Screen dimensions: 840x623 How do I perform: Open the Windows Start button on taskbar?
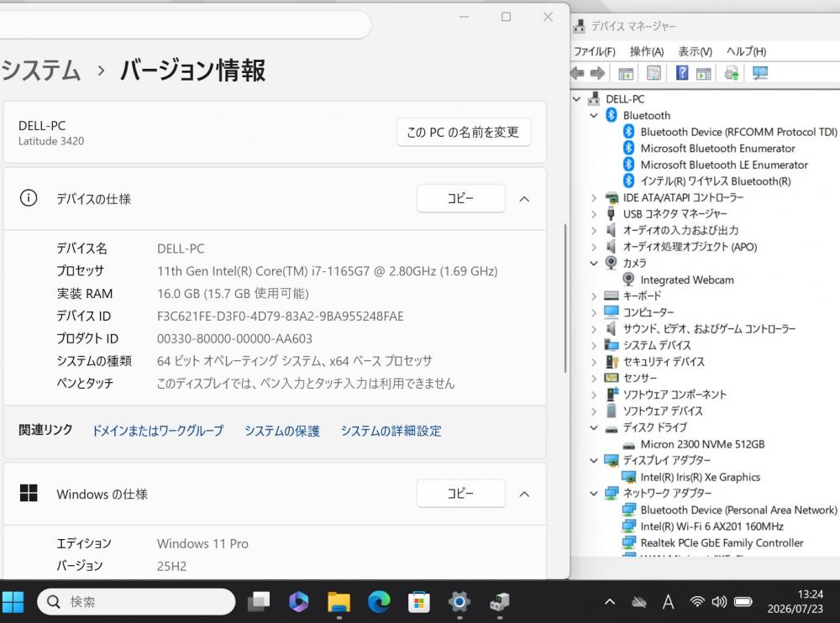[13, 601]
